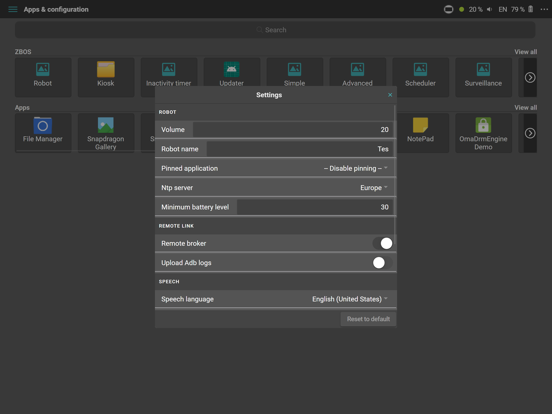Click the 79 % battery readout
This screenshot has height=414, width=552.
click(x=518, y=10)
